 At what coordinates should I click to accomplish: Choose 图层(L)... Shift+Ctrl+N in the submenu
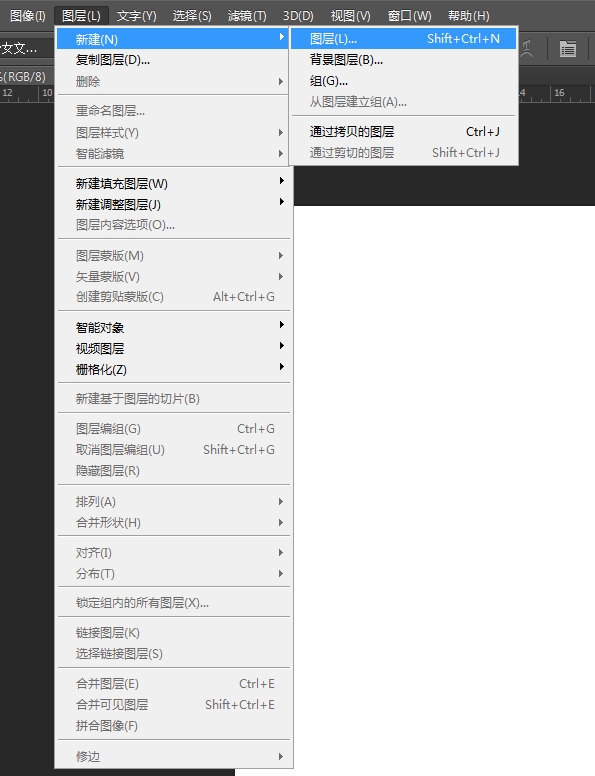tap(403, 39)
